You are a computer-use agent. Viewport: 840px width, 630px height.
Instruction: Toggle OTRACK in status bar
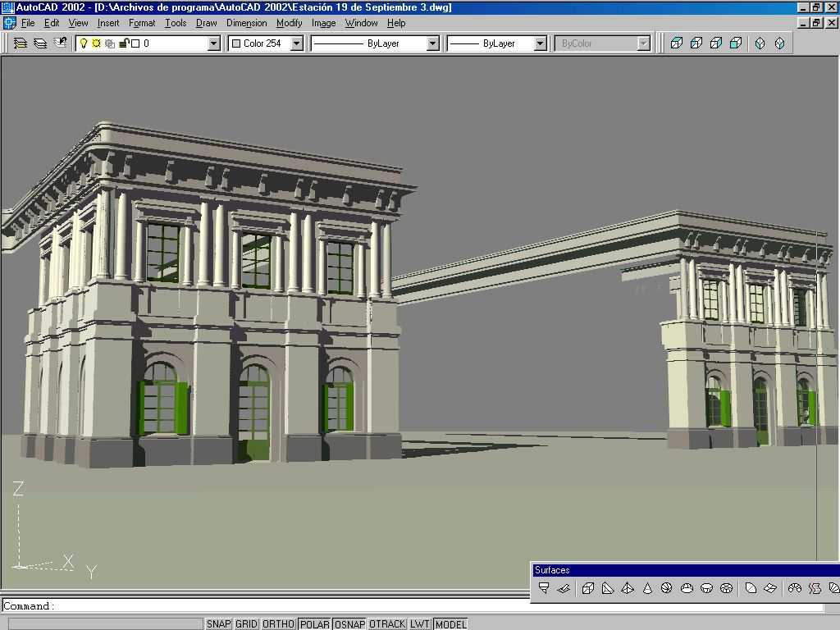pos(387,624)
